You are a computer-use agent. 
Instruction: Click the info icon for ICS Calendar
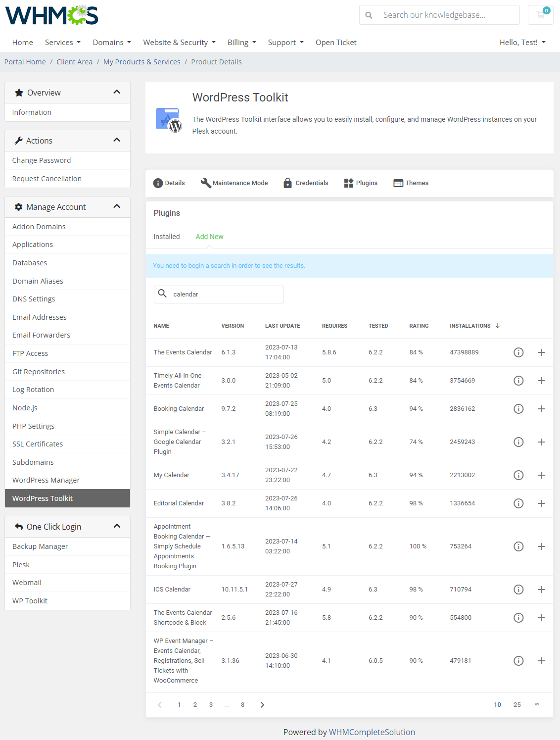point(518,589)
